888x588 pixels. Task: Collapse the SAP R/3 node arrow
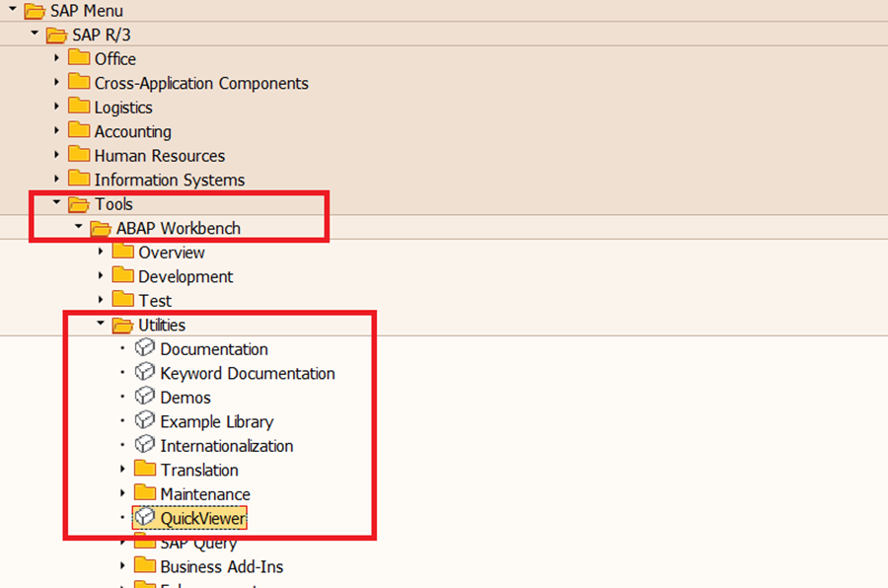tap(35, 33)
